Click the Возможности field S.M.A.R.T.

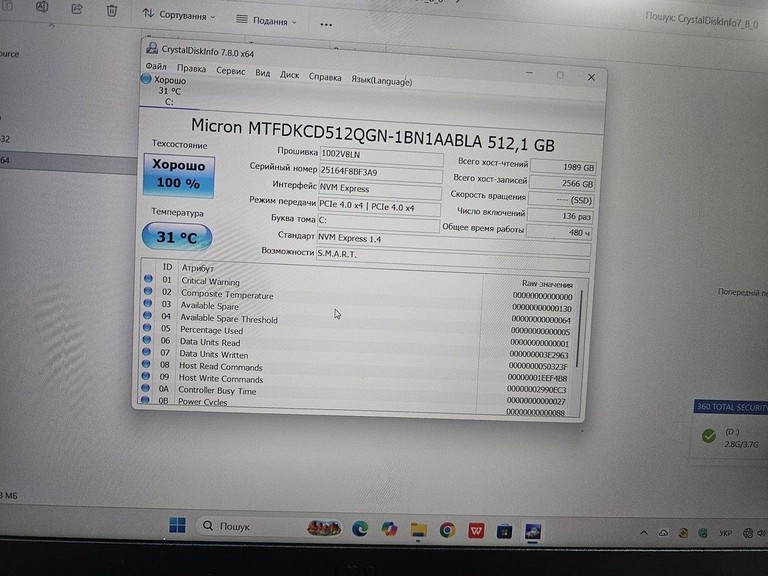point(453,258)
